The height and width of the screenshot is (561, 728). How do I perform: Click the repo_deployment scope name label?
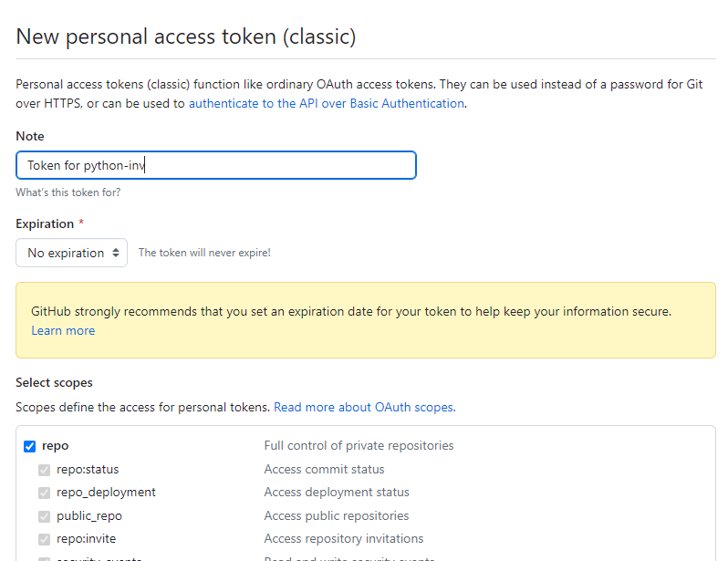(106, 493)
